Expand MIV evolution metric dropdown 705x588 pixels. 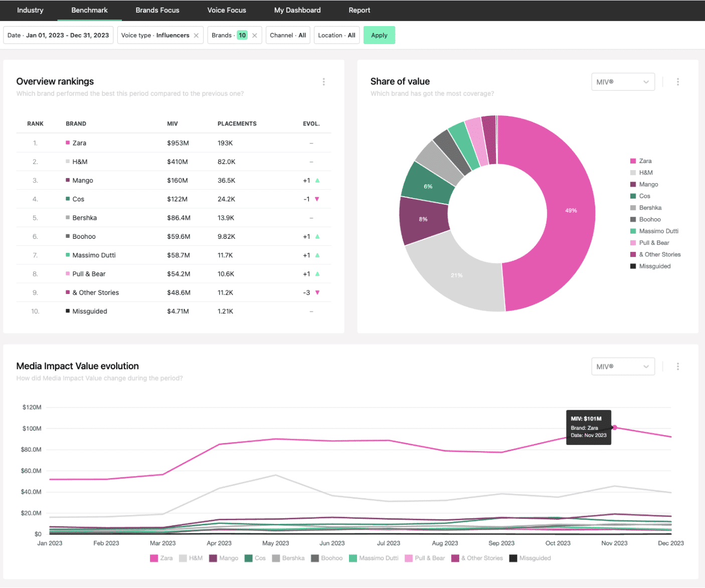point(623,367)
